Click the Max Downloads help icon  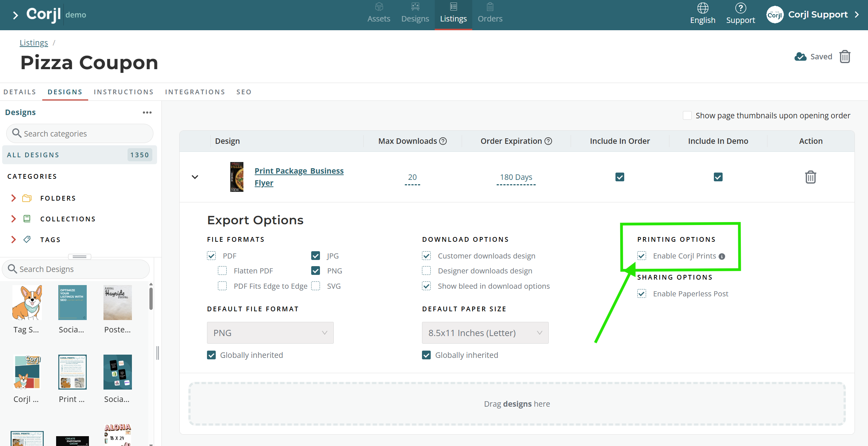tap(443, 141)
